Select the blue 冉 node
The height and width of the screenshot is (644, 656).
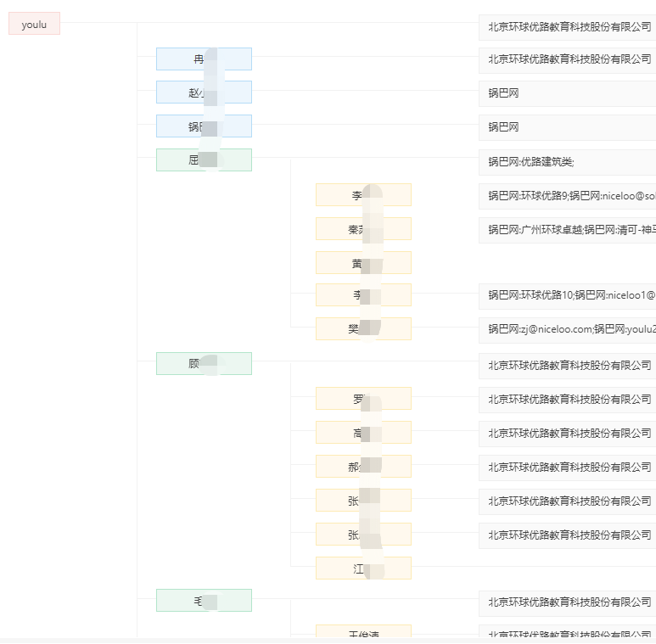pyautogui.click(x=204, y=59)
